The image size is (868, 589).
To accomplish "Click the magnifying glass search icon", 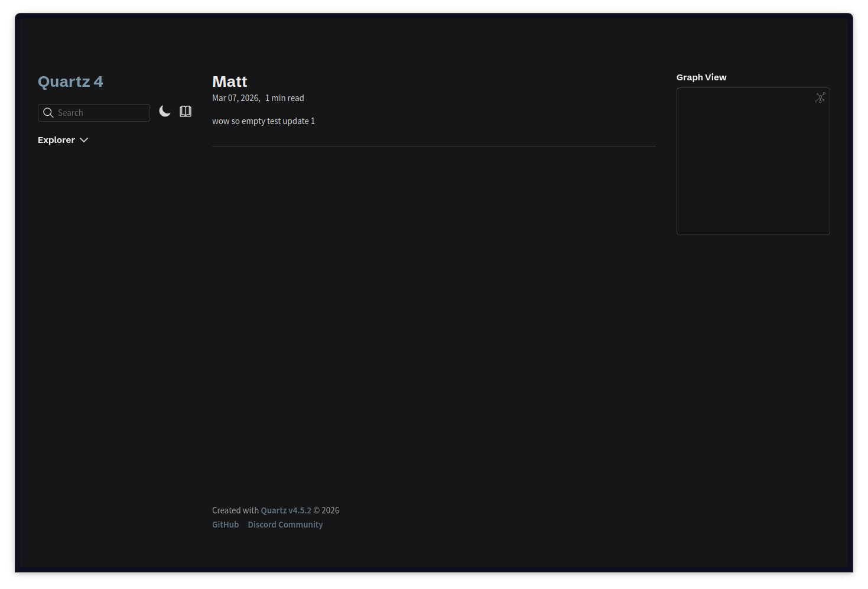I will (x=48, y=113).
